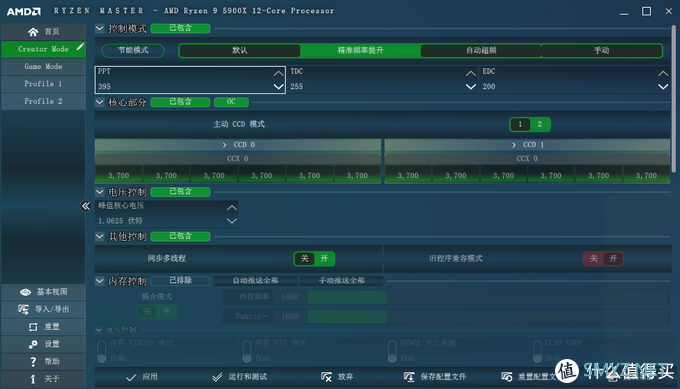Toggle Control Mode included badge

click(180, 28)
